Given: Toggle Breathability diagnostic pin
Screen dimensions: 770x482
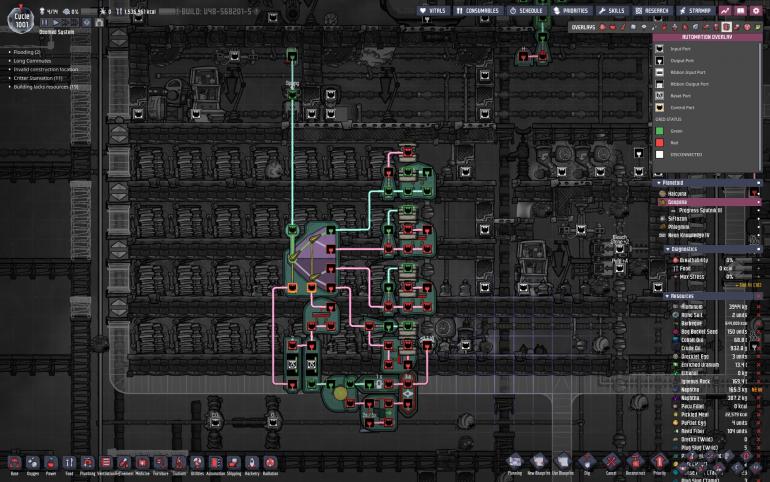Looking at the screenshot, I should click(x=756, y=259).
